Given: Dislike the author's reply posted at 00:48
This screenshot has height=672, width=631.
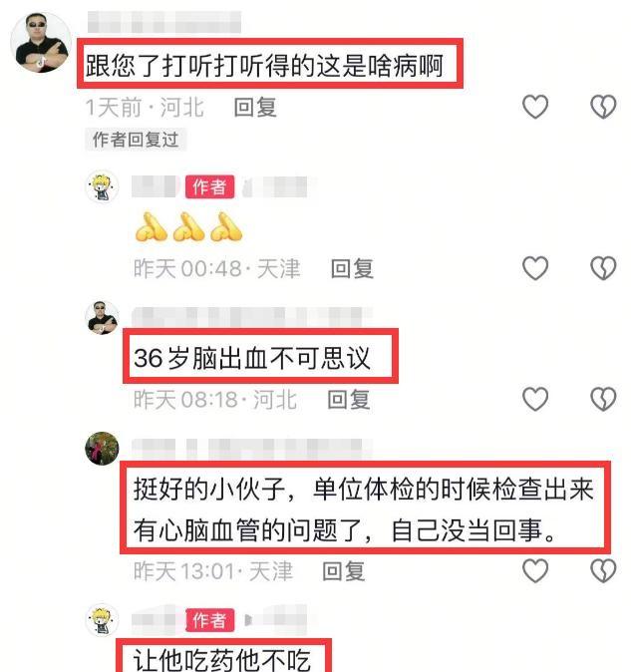Looking at the screenshot, I should [x=603, y=268].
